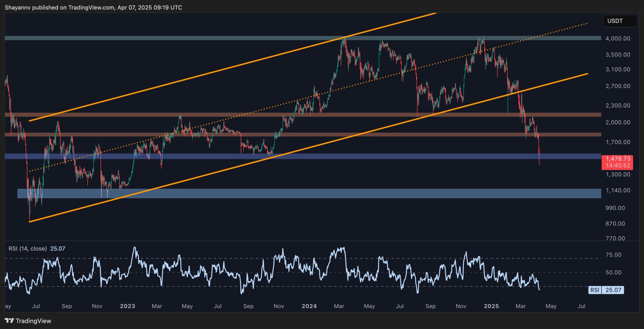Open the USDT currency selector
The image size is (644, 329).
point(620,21)
